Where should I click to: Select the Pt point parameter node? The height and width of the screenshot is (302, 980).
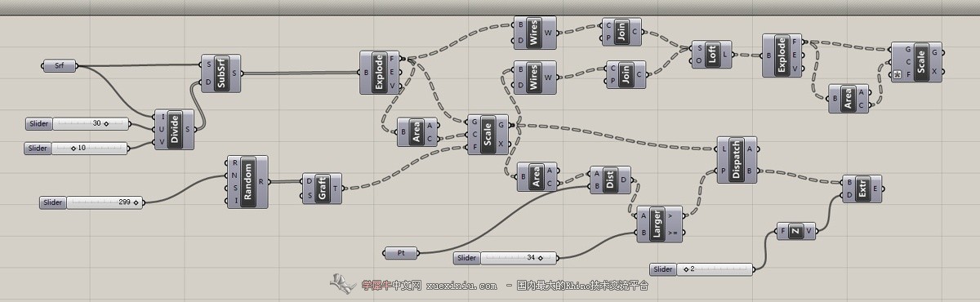[401, 253]
